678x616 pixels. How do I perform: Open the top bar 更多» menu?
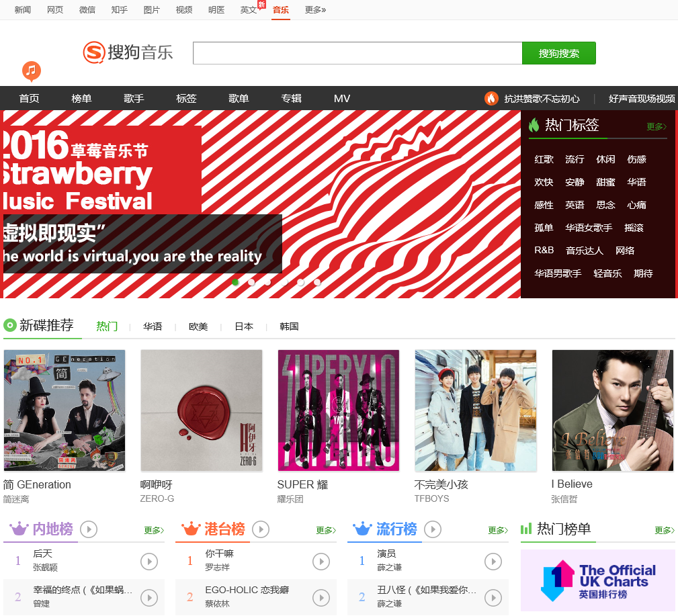(315, 10)
